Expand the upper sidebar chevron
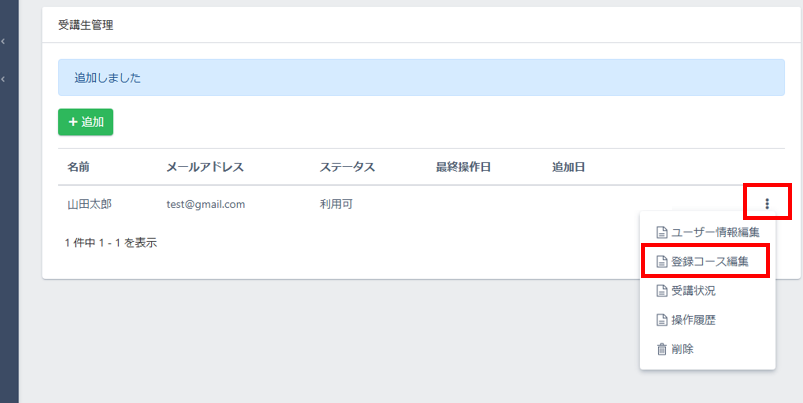Image resolution: width=803 pixels, height=403 pixels. point(4,42)
